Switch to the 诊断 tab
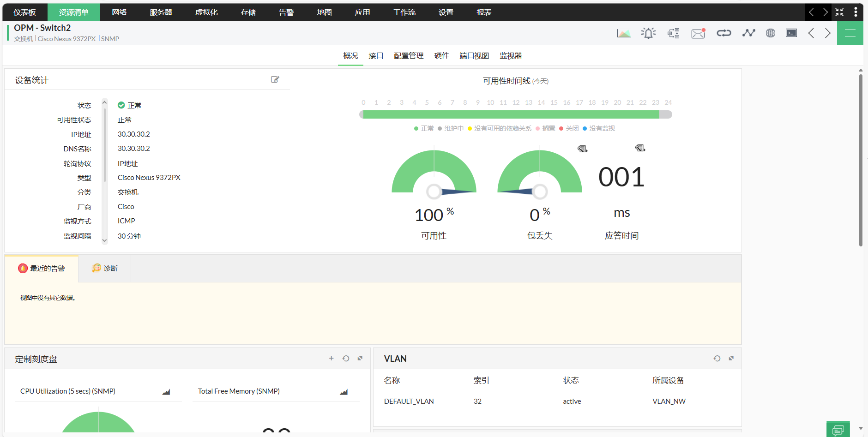Screen dimensions: 868x437 (x=105, y=269)
